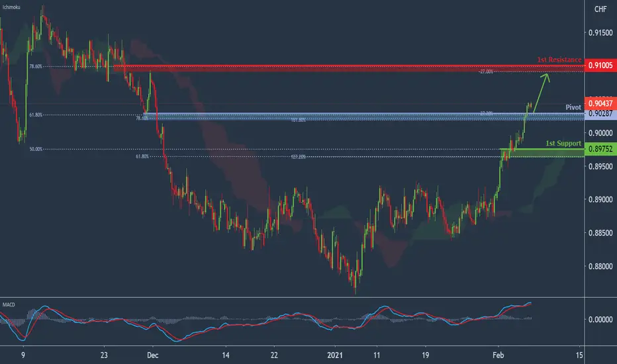The width and height of the screenshot is (617, 364).
Task: Click the 0.90287 pivot price tag
Action: 600,114
